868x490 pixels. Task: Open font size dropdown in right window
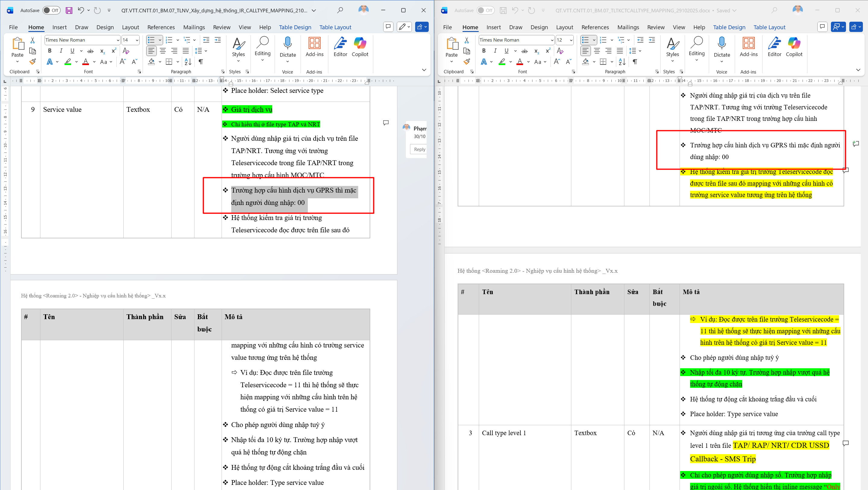571,40
